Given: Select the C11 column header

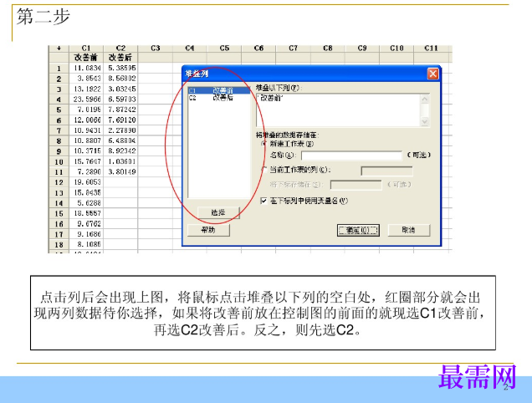Looking at the screenshot, I should pos(432,48).
